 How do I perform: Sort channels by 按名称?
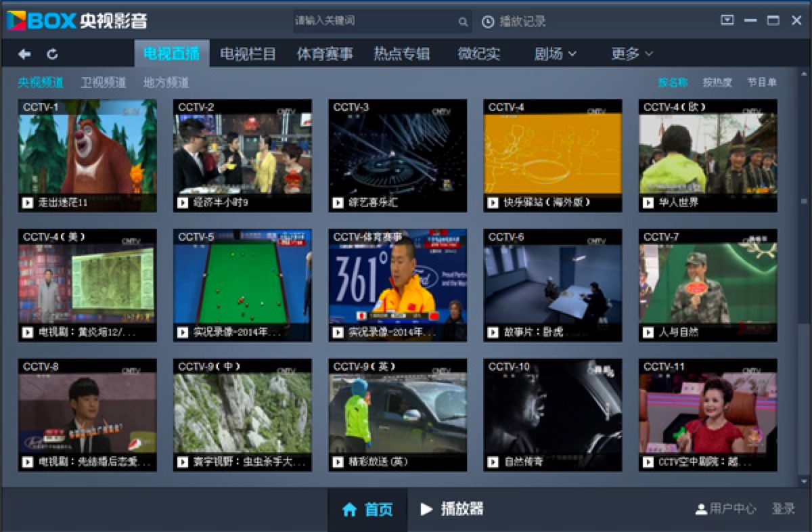673,83
